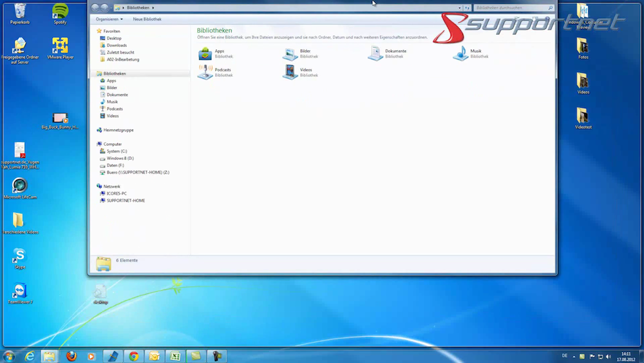Select Heimnetzgruppe in navigation pane

click(118, 130)
